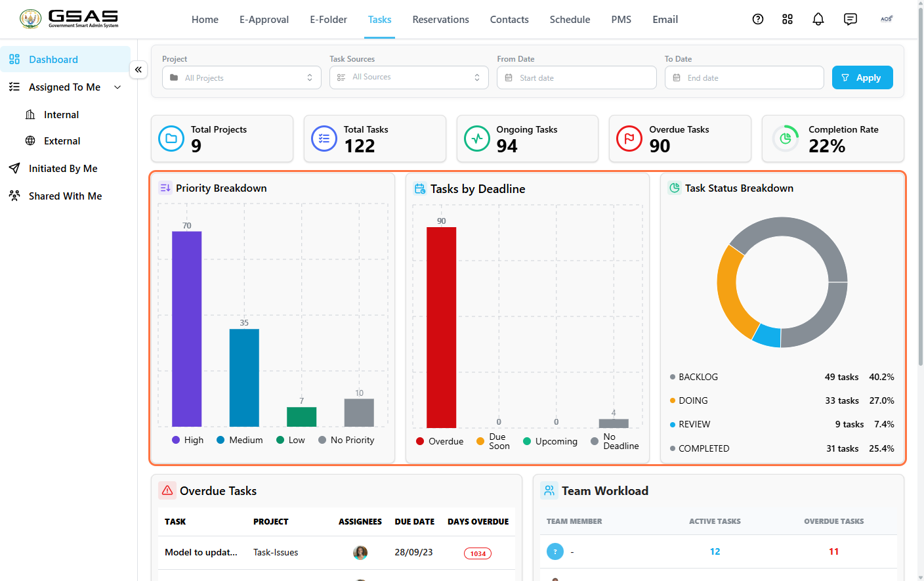
Task: Click the High priority purple bar
Action: tap(186, 329)
